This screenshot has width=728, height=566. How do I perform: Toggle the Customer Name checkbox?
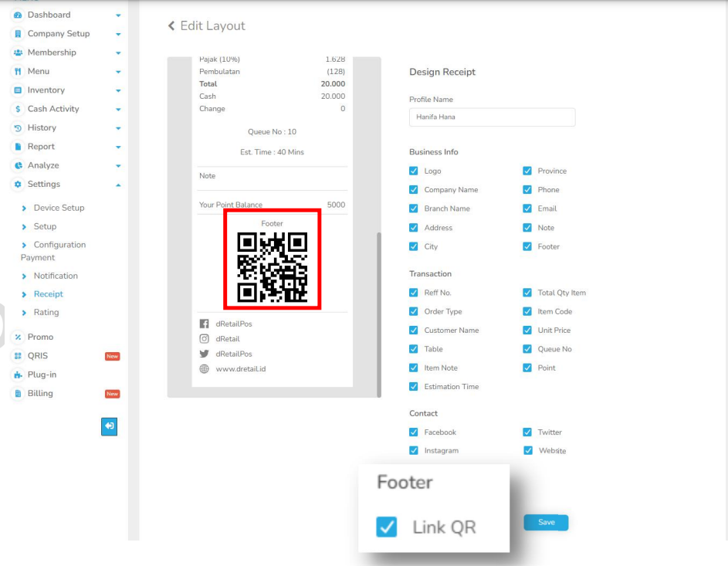(x=413, y=330)
